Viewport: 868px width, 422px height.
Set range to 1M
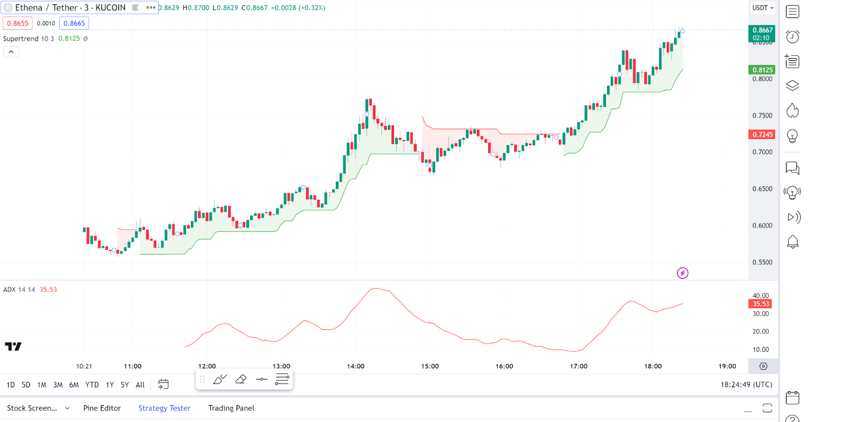(42, 385)
